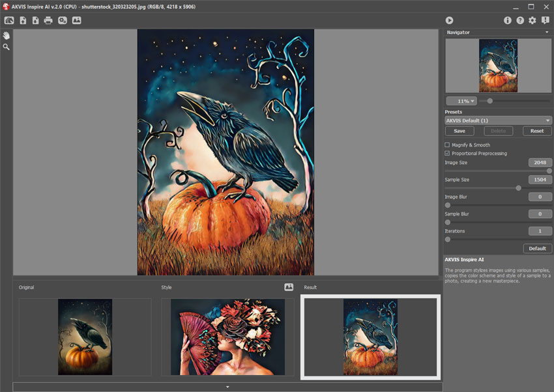This screenshot has height=392, width=554.
Task: Select the Result thumbnail
Action: point(370,337)
